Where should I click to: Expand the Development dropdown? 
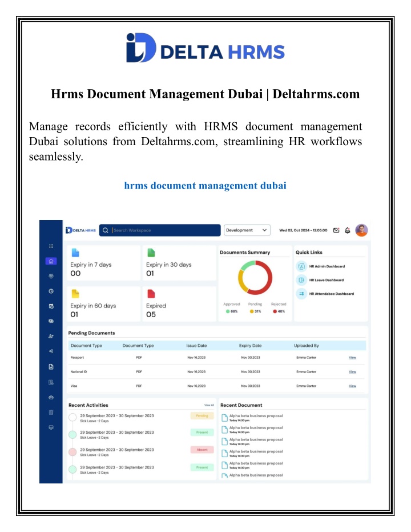click(x=247, y=230)
